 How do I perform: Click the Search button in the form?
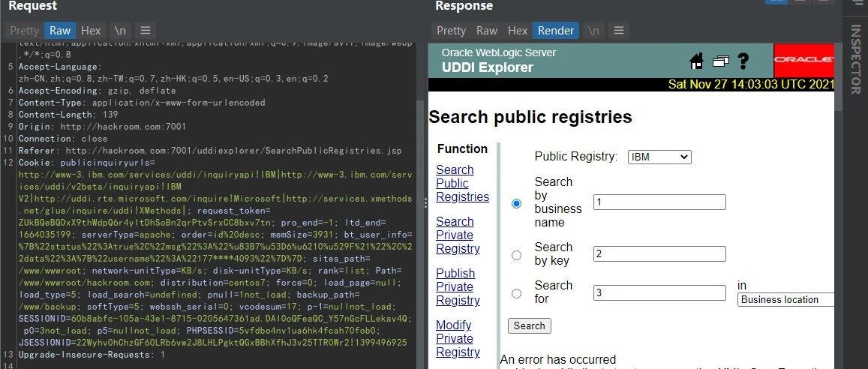529,325
